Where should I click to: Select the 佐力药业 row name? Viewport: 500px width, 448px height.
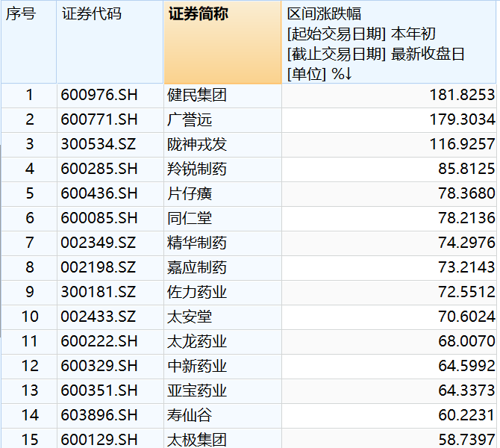point(197,292)
